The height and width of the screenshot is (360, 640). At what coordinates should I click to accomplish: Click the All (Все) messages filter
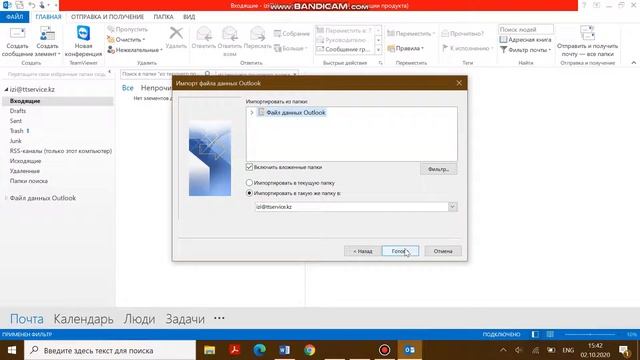click(128, 88)
